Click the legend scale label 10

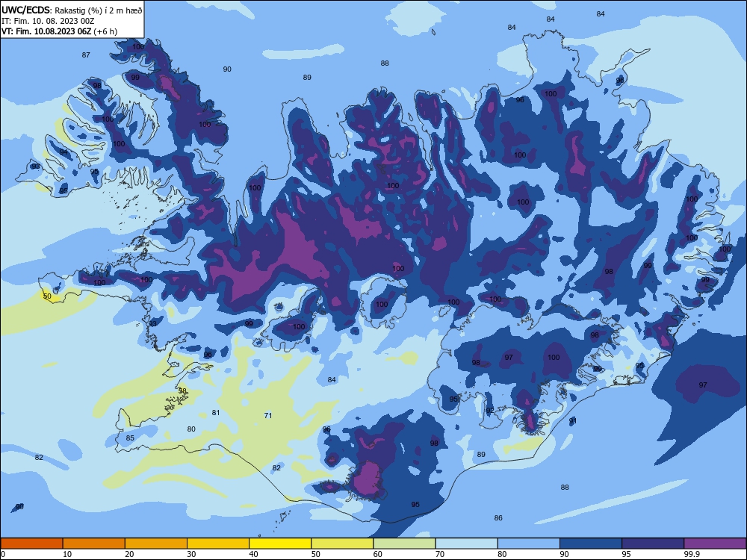[67, 554]
